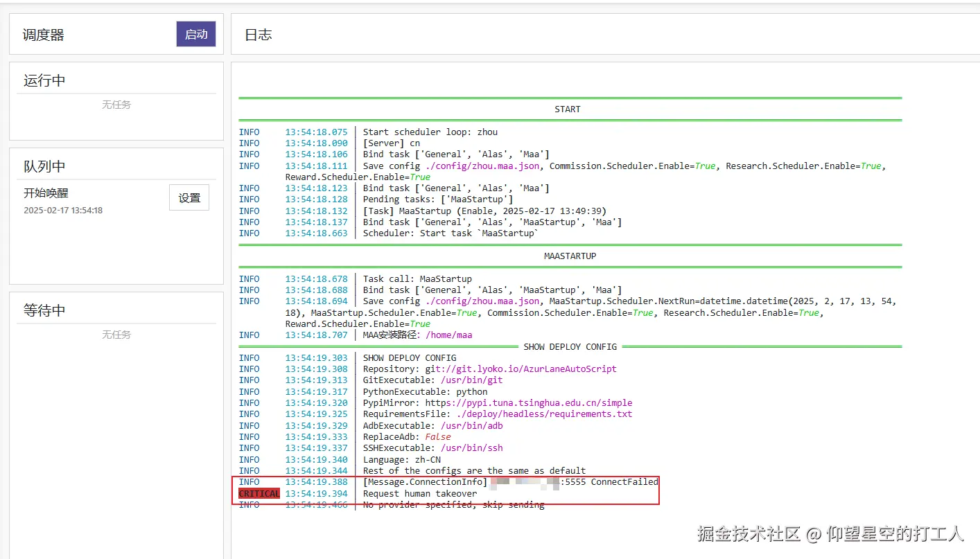Click the 等待中 section heading
This screenshot has height=559, width=980.
(x=44, y=310)
